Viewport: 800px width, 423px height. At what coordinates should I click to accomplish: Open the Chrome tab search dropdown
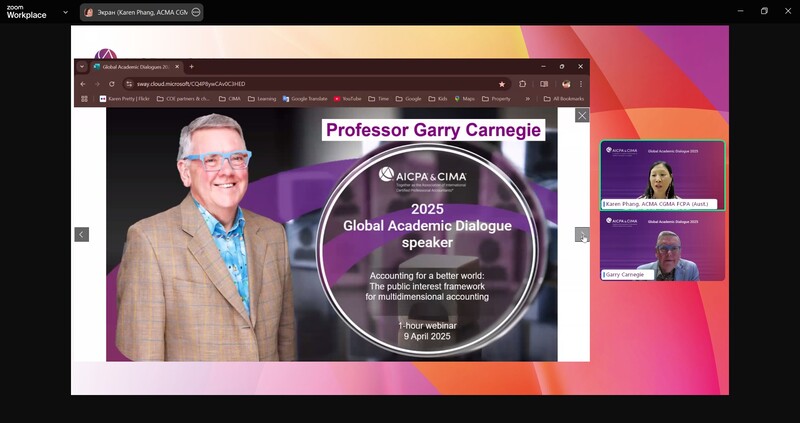point(82,67)
